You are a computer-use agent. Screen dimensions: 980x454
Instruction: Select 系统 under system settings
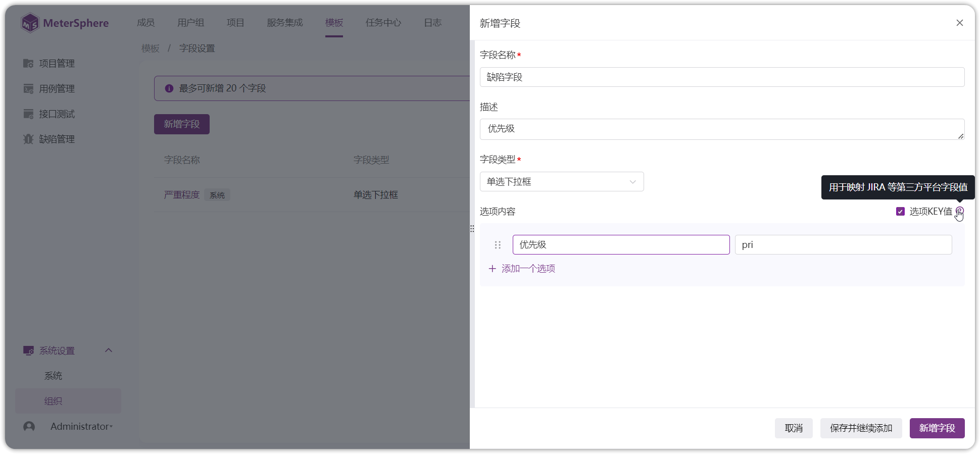point(53,376)
